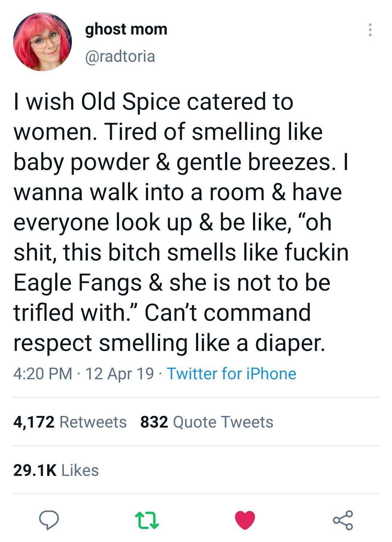Viewport: 392px width, 542px height.
Task: Tap the filled heart icon
Action: coord(245,521)
